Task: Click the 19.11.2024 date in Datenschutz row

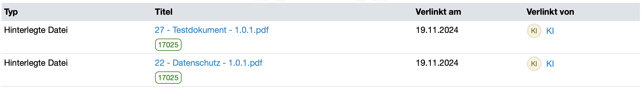Action: pos(437,63)
